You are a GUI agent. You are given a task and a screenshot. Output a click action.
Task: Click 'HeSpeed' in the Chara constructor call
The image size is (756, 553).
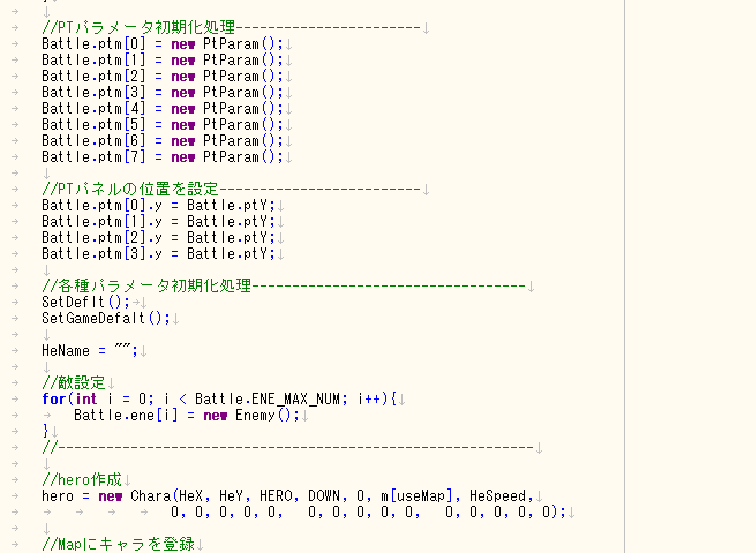click(498, 496)
